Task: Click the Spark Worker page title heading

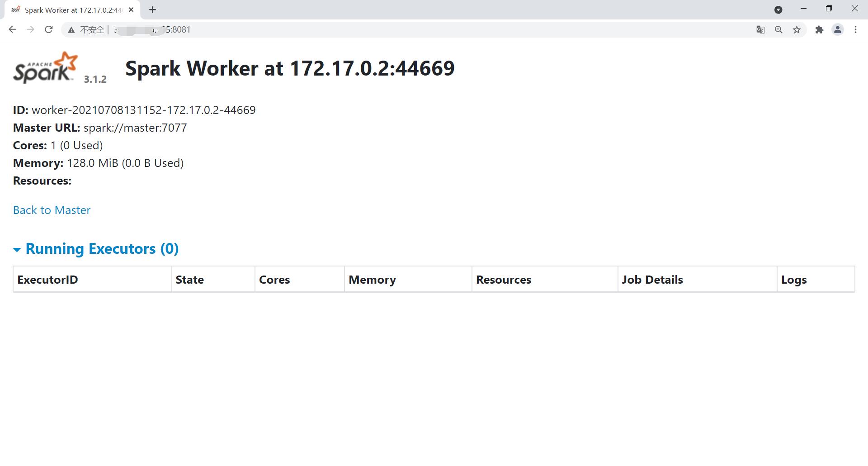Action: 290,68
